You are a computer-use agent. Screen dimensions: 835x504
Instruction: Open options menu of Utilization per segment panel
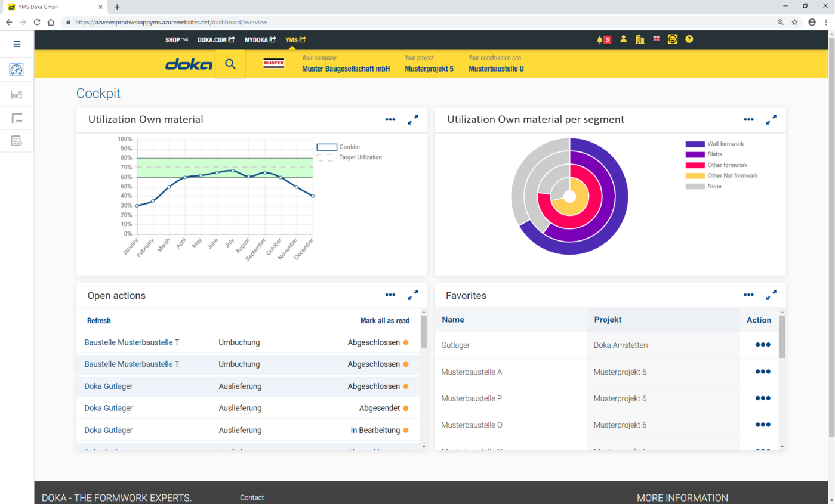point(748,120)
